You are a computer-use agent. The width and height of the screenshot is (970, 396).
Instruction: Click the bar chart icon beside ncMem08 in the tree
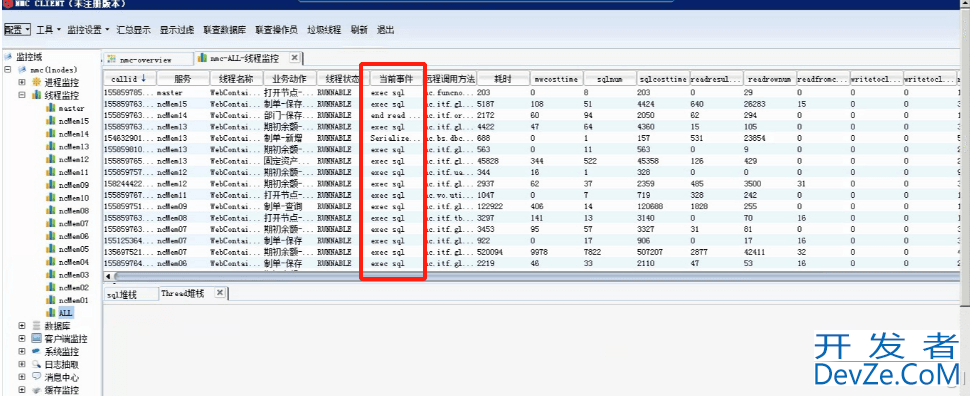pos(51,210)
